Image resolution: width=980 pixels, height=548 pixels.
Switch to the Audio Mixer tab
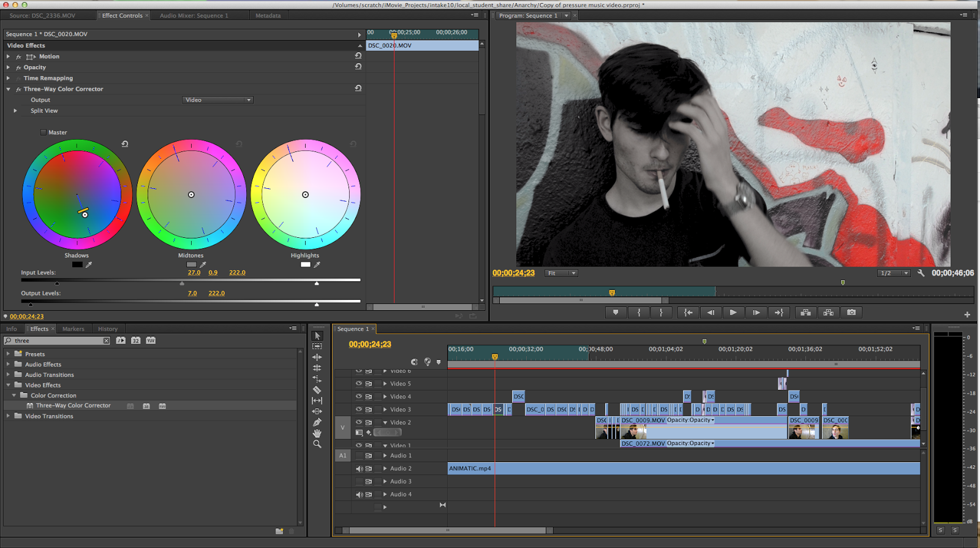194,16
